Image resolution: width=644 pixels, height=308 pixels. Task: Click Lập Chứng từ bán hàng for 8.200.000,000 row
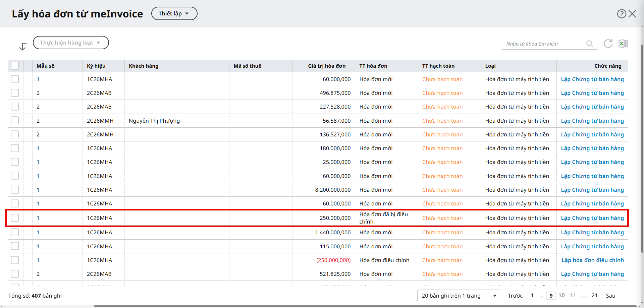pos(592,190)
